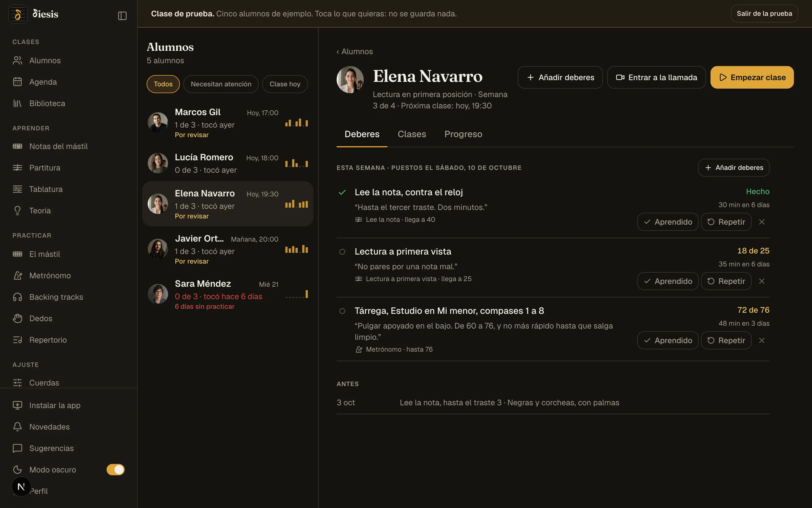Click Entrar a la llamada

pyautogui.click(x=656, y=77)
